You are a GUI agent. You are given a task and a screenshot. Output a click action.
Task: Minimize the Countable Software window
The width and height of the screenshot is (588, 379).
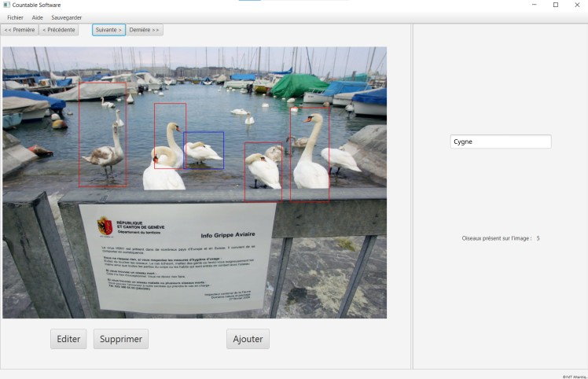(x=534, y=5)
